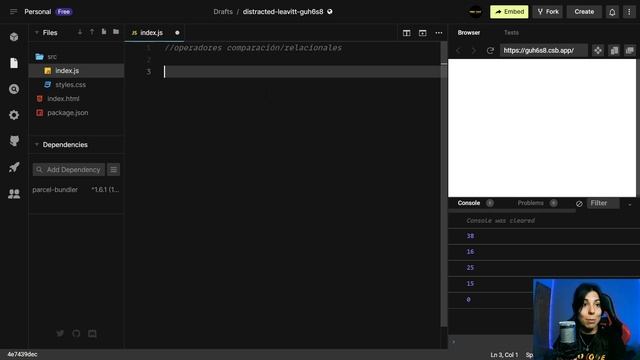
Task: Click the sandbox name distracted-leavitt-guh6s8
Action: coord(283,12)
